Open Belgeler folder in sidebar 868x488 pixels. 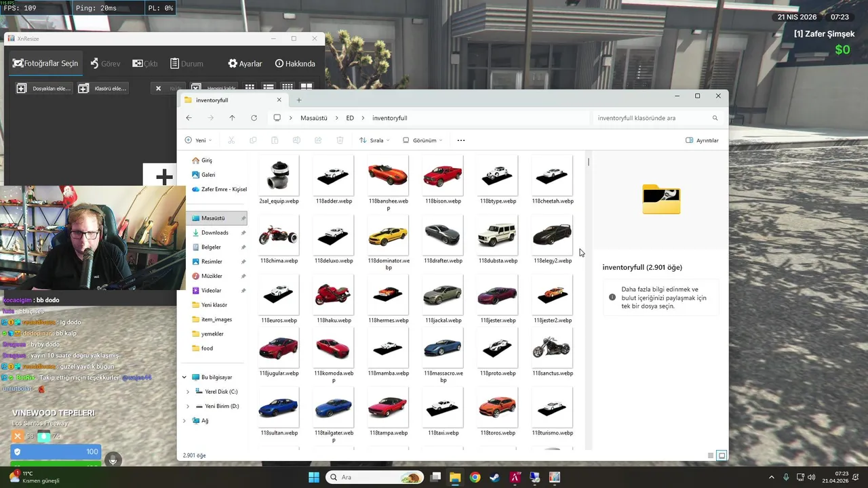[210, 247]
